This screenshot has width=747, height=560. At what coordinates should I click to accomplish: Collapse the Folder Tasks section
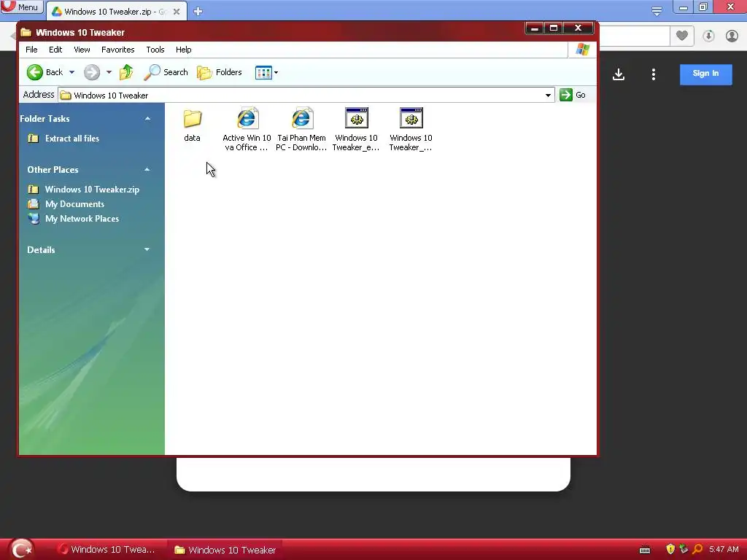point(147,119)
